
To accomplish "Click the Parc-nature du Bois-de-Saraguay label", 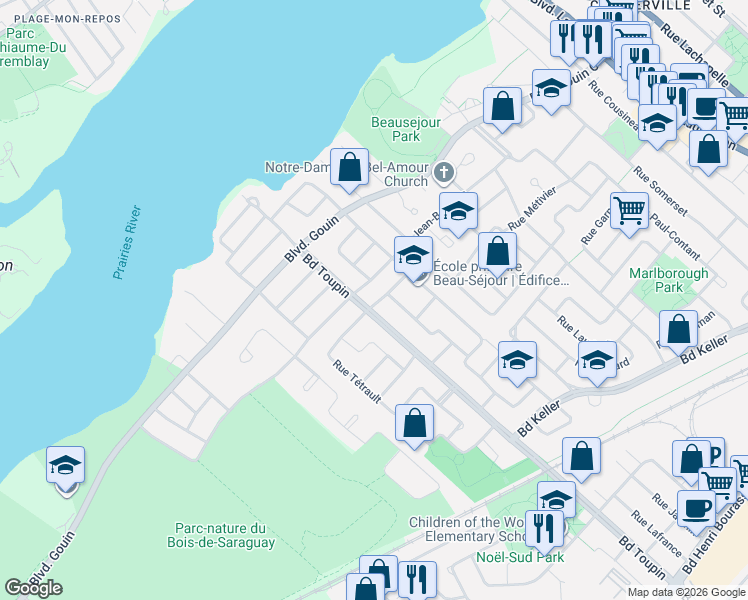I will (221, 535).
